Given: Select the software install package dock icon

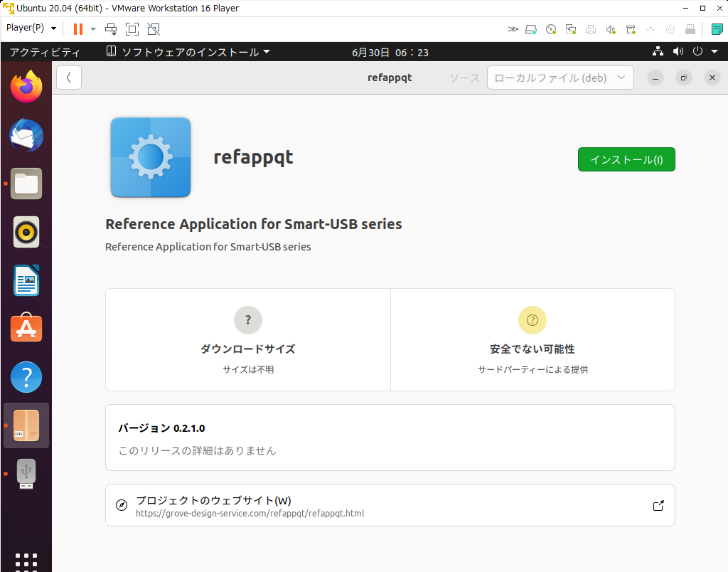Looking at the screenshot, I should point(26,425).
